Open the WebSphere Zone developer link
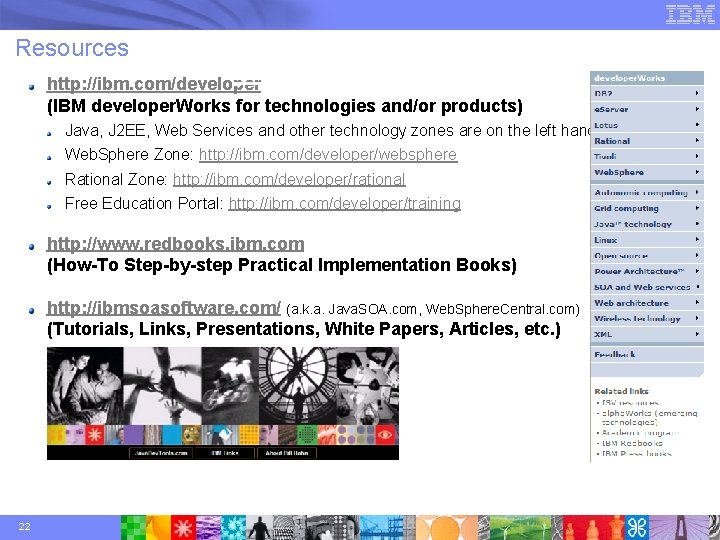This screenshot has height=540, width=720. pyautogui.click(x=328, y=154)
